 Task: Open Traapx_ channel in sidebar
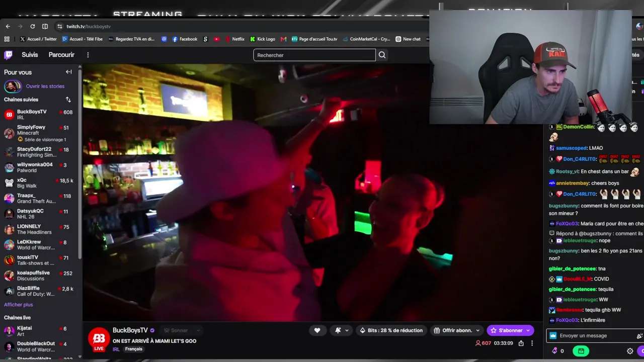click(x=39, y=198)
